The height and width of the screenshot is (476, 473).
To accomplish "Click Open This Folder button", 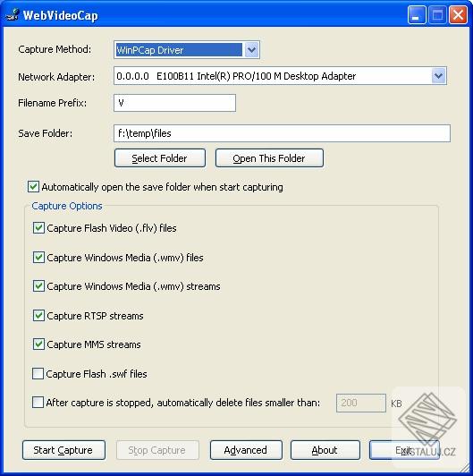I will point(269,157).
